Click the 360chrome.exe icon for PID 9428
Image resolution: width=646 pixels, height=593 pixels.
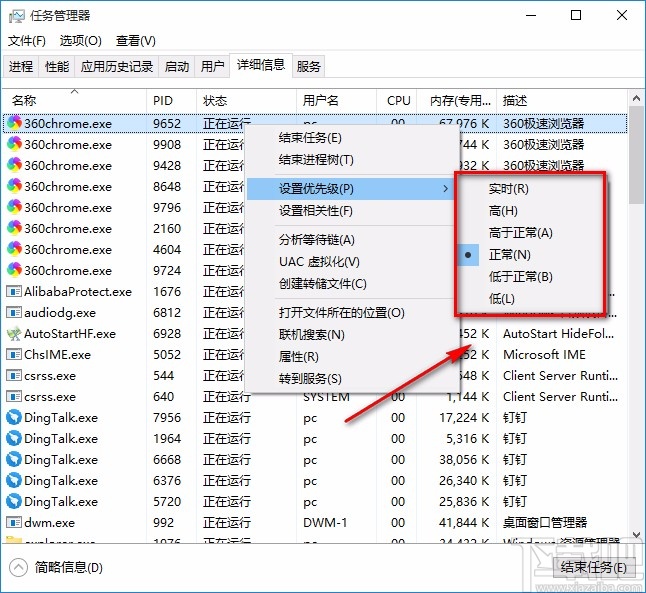(x=14, y=165)
